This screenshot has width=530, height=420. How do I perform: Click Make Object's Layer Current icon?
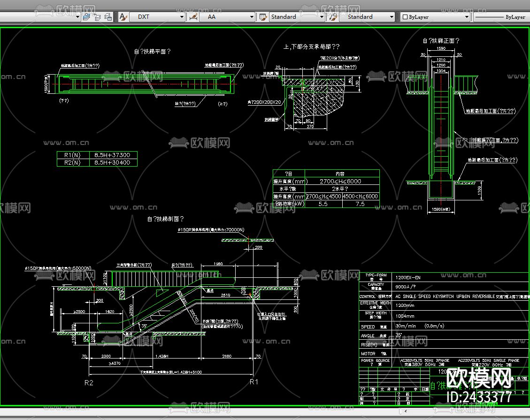pyautogui.click(x=86, y=16)
